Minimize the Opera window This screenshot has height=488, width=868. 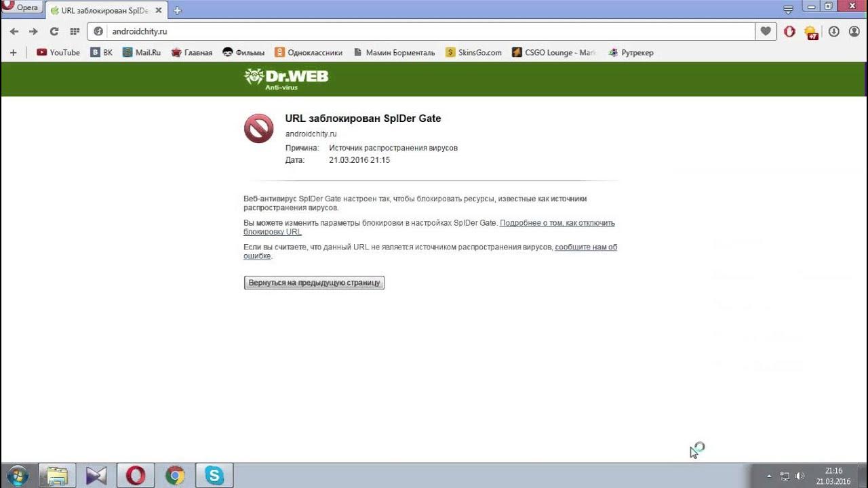coord(812,6)
